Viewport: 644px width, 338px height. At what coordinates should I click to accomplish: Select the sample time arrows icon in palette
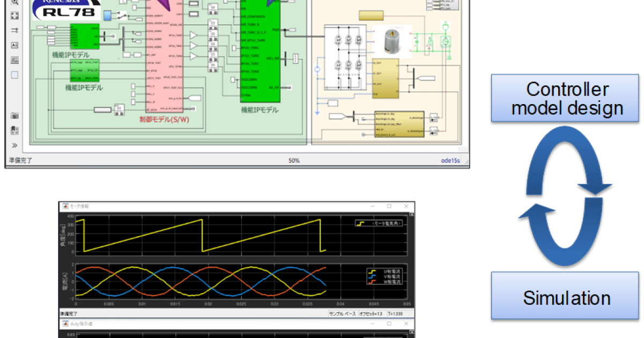tap(14, 31)
